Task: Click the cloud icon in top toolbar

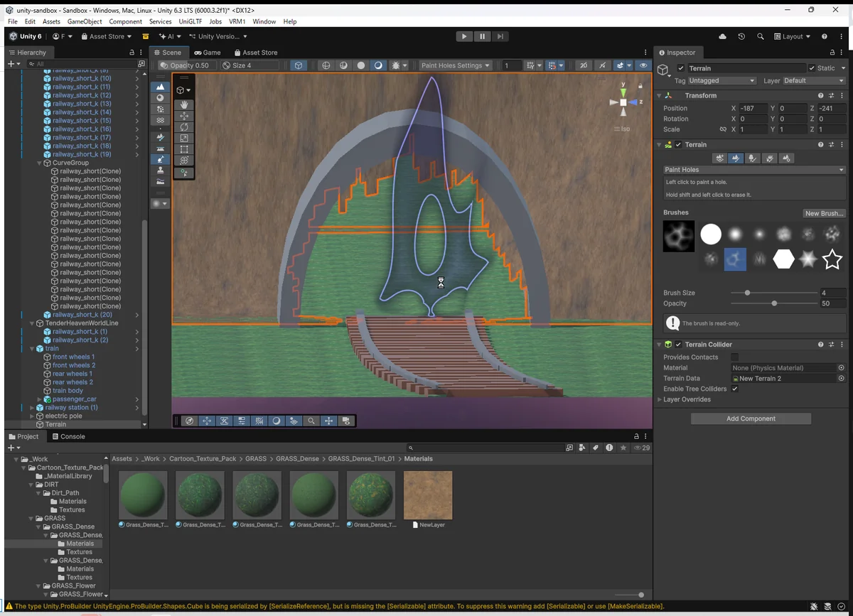Action: click(723, 36)
